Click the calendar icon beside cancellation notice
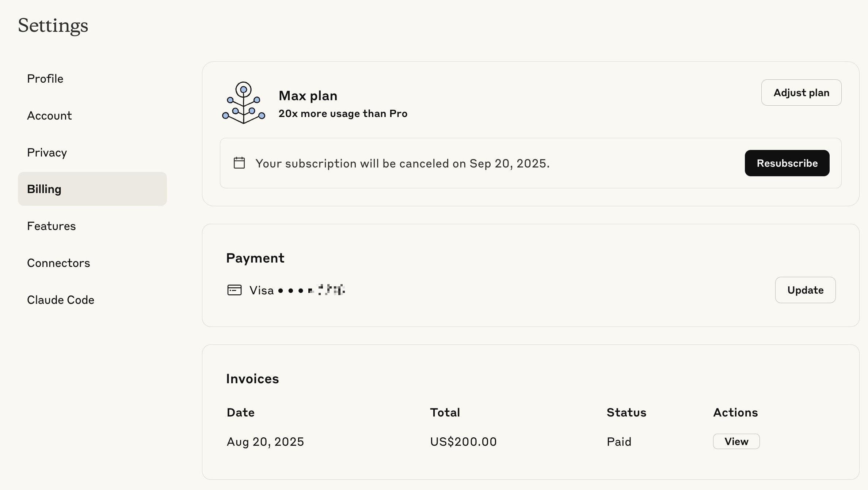Image resolution: width=868 pixels, height=490 pixels. pos(239,163)
